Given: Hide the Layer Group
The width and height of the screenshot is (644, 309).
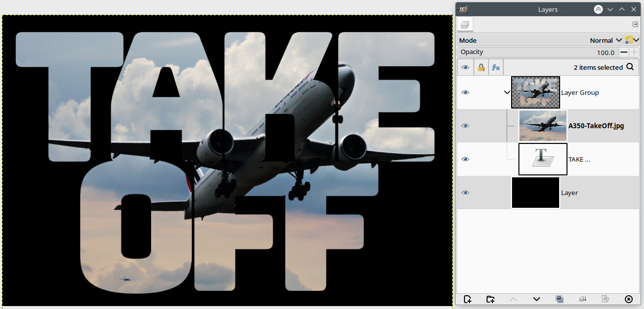Looking at the screenshot, I should (465, 92).
